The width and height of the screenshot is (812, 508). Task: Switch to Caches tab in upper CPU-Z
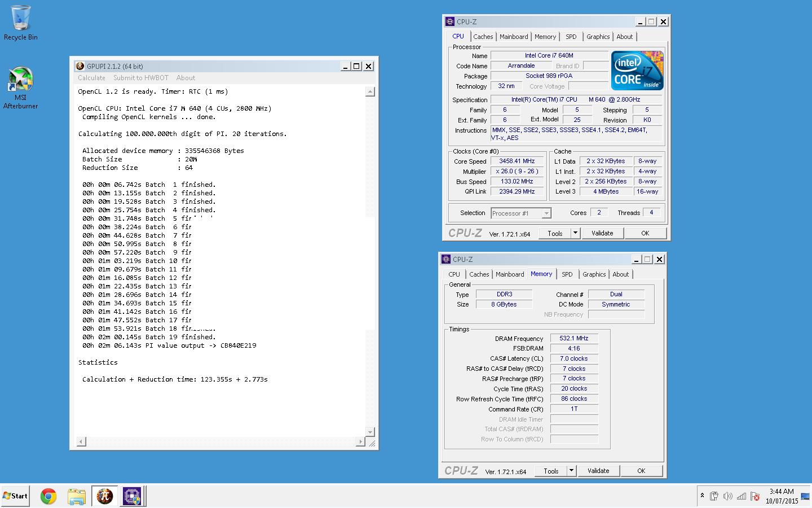[x=483, y=37]
